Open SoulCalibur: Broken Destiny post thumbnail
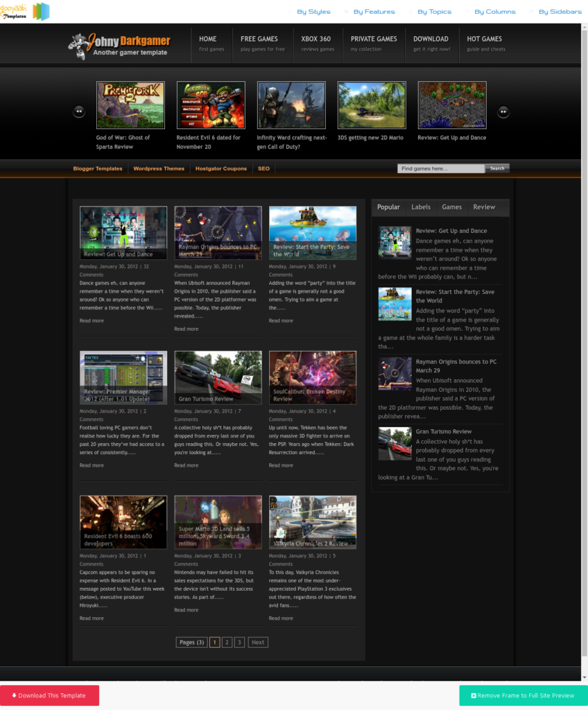 [x=313, y=378]
